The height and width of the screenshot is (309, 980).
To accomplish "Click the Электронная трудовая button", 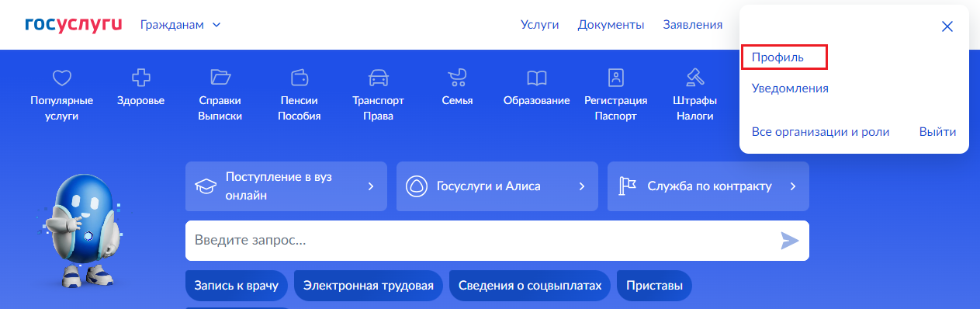I will [369, 286].
